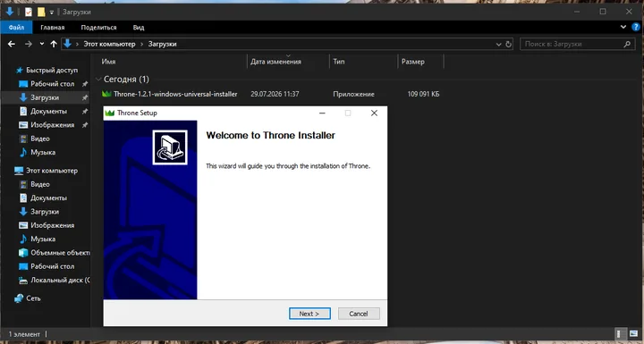This screenshot has width=644, height=344.
Task: Click the Сеть network icon
Action: 19,298
